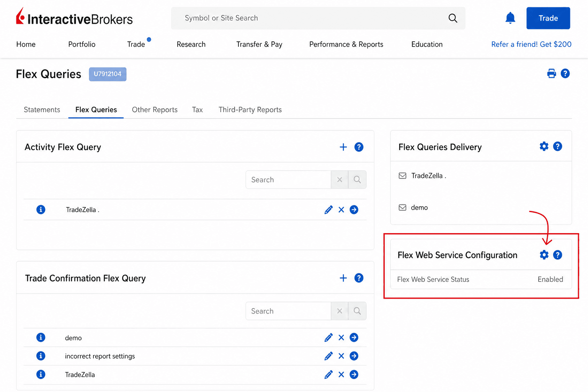
Task: Open help for Trade Confirmation Flex Query
Action: point(359,278)
